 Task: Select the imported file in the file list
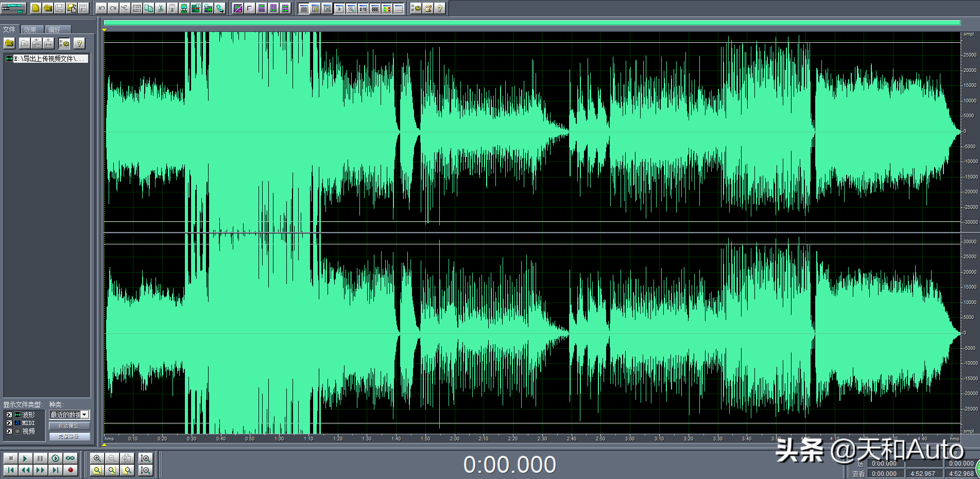click(46, 59)
